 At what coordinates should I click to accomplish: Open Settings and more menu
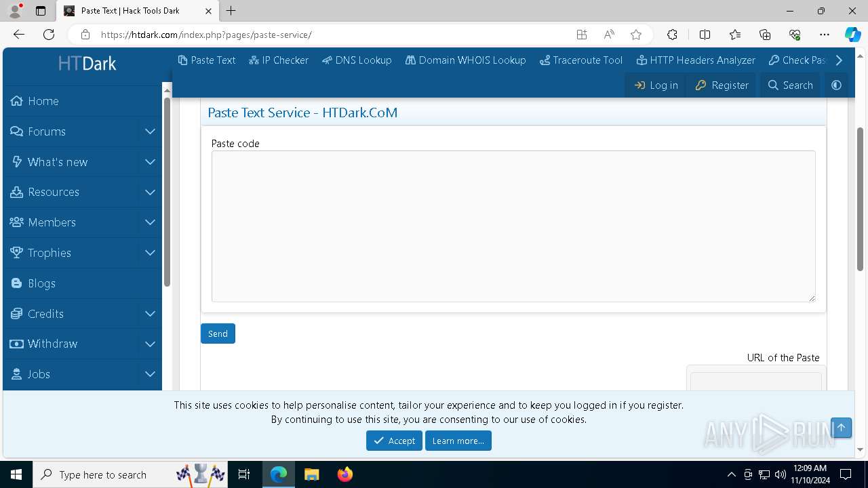point(825,35)
